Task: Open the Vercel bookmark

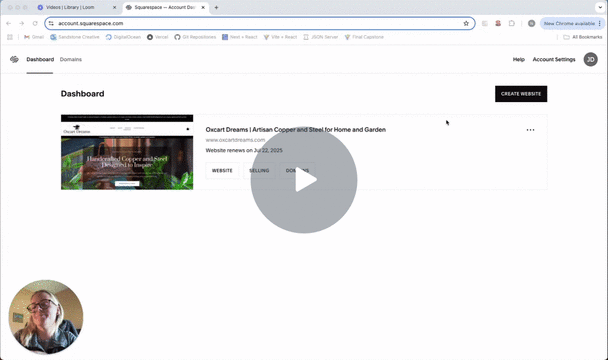Action: tap(157, 37)
